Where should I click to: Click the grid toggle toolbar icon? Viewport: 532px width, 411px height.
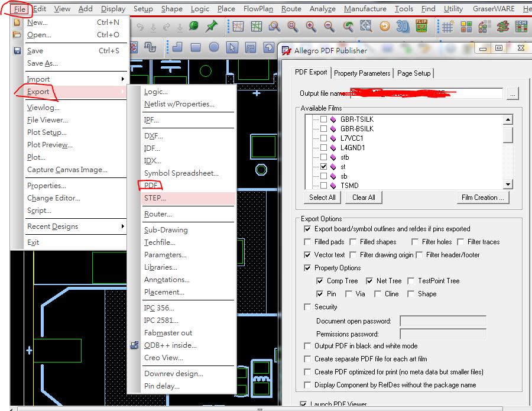click(x=448, y=27)
